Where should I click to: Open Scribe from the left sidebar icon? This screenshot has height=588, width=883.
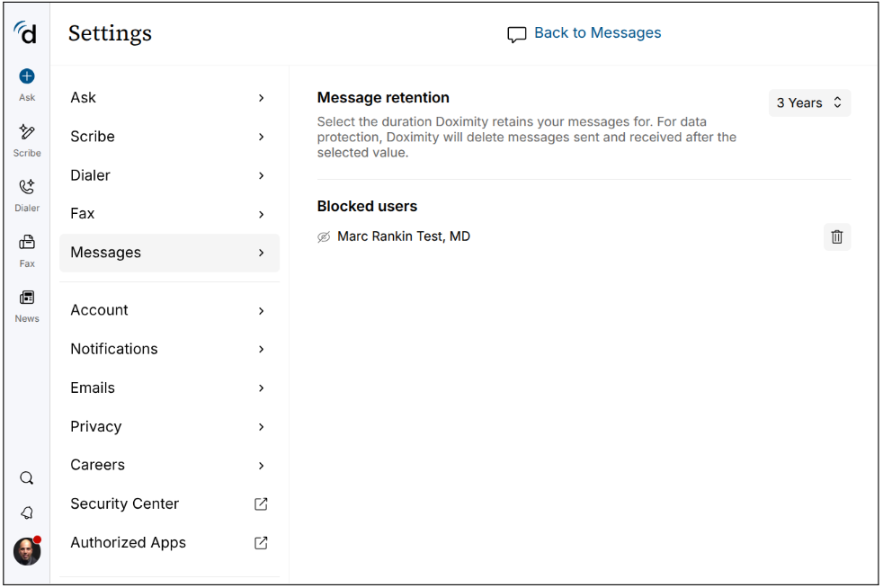pyautogui.click(x=26, y=132)
